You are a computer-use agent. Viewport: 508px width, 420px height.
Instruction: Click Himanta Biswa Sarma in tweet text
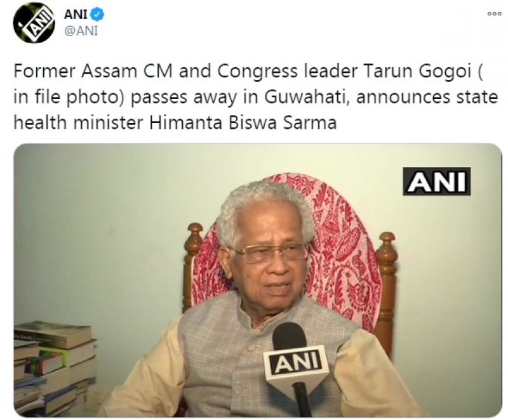243,123
